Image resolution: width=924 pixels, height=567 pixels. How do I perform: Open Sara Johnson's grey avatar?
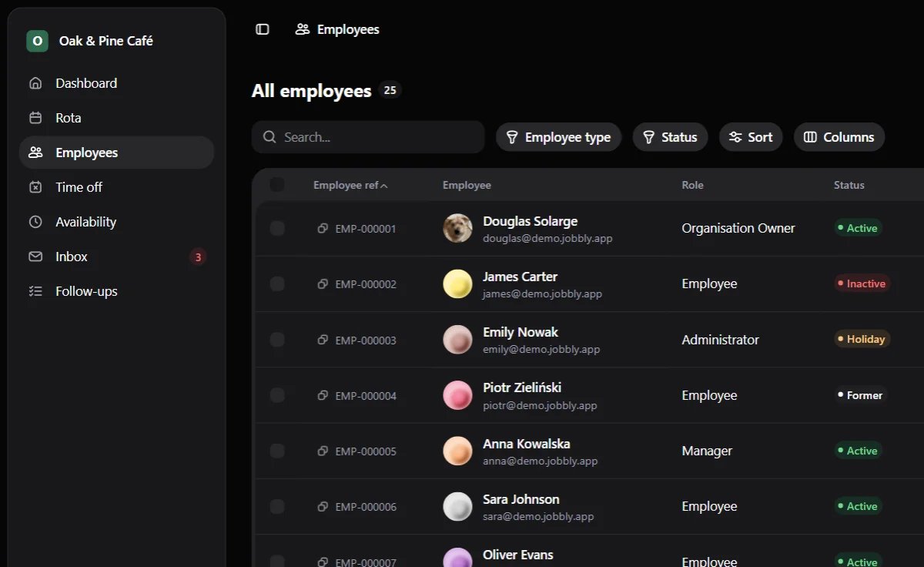pyautogui.click(x=457, y=506)
